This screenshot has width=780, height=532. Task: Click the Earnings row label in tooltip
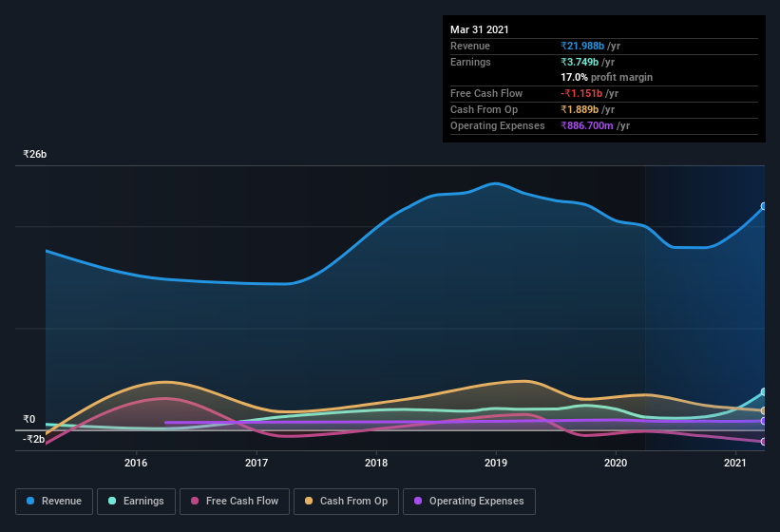470,62
